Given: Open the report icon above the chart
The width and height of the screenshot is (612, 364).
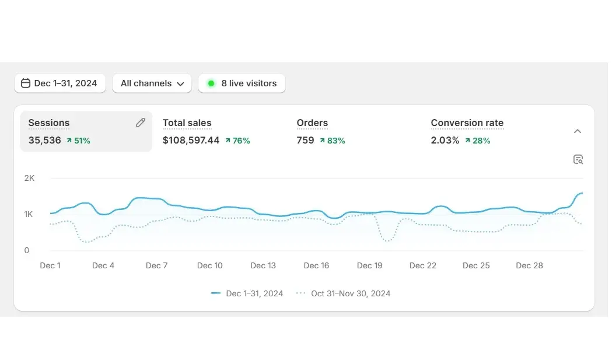Looking at the screenshot, I should (x=578, y=159).
